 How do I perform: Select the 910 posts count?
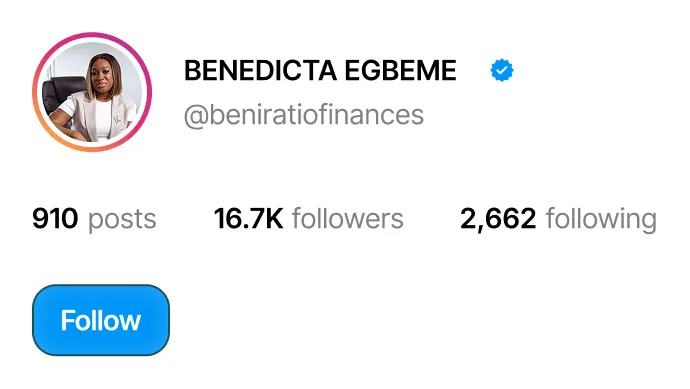94,219
